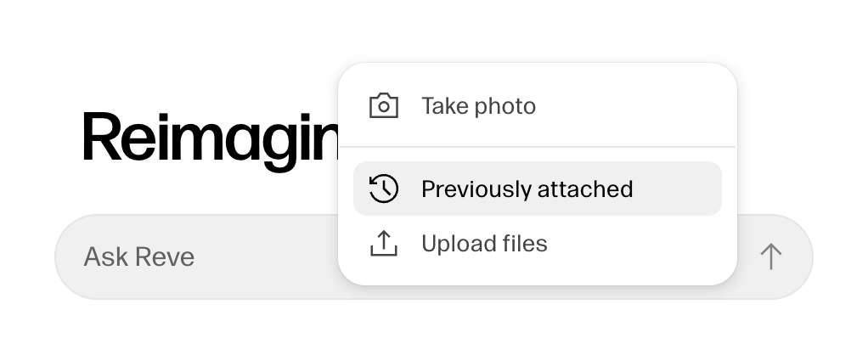Select the Take photo menu entry
Screen dimensions: 868x355
pos(538,106)
